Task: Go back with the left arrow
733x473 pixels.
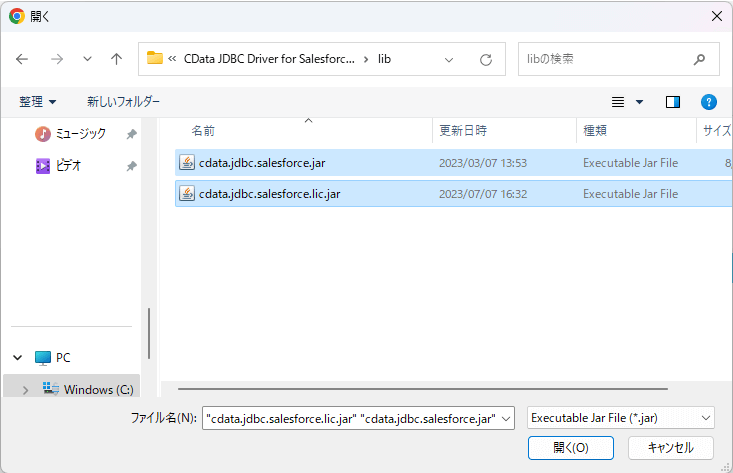Action: [22, 59]
